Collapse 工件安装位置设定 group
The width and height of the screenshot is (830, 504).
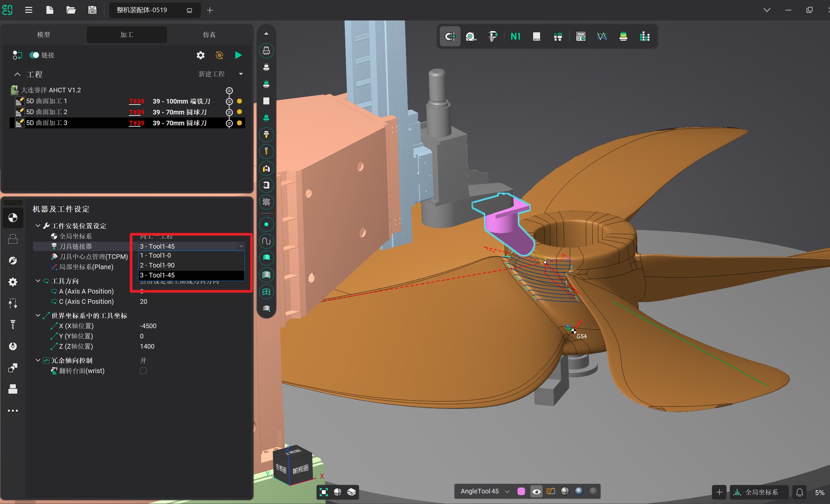(38, 226)
